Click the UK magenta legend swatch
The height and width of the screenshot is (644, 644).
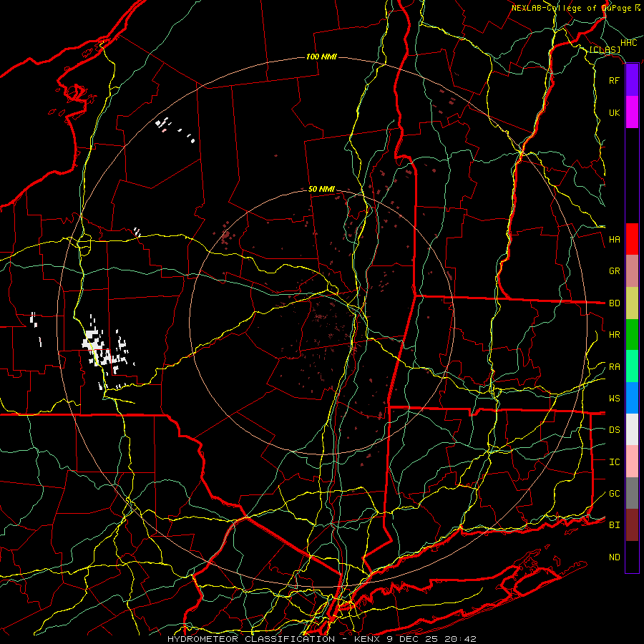(632, 112)
